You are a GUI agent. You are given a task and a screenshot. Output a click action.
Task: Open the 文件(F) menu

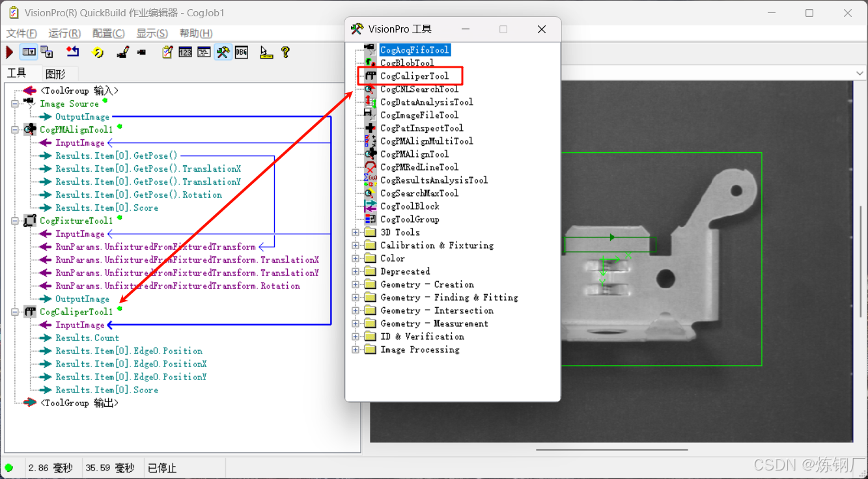pos(21,33)
